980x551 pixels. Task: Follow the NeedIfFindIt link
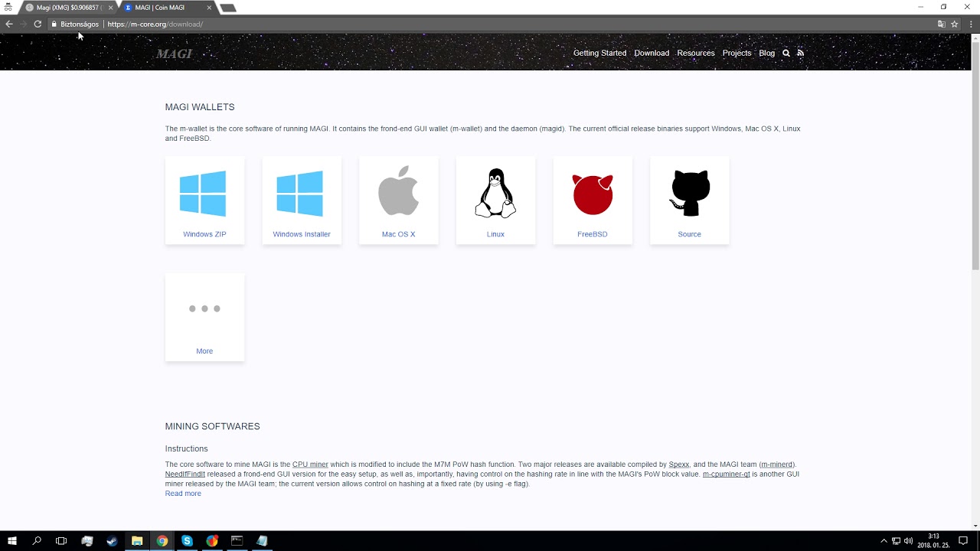pyautogui.click(x=185, y=474)
